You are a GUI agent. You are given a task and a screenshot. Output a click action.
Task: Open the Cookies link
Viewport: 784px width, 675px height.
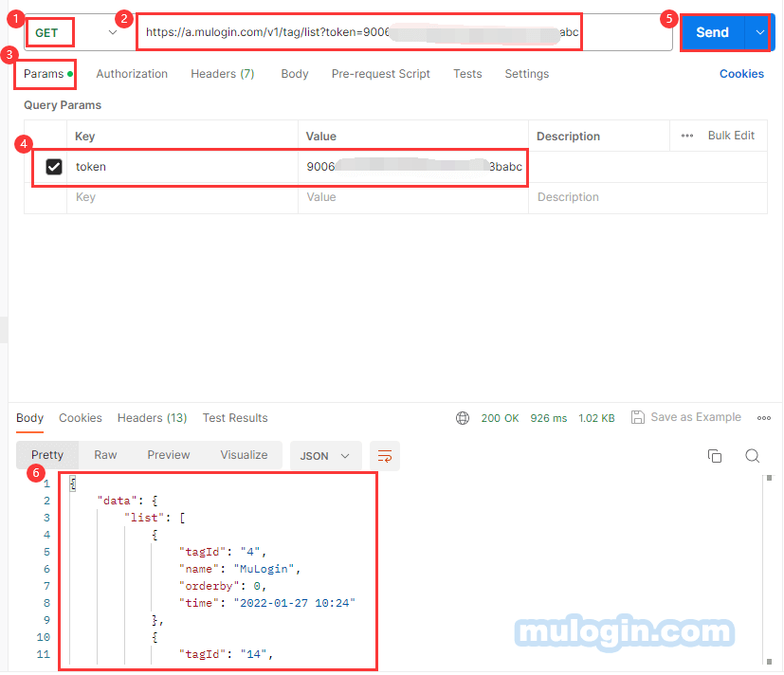[x=741, y=74]
